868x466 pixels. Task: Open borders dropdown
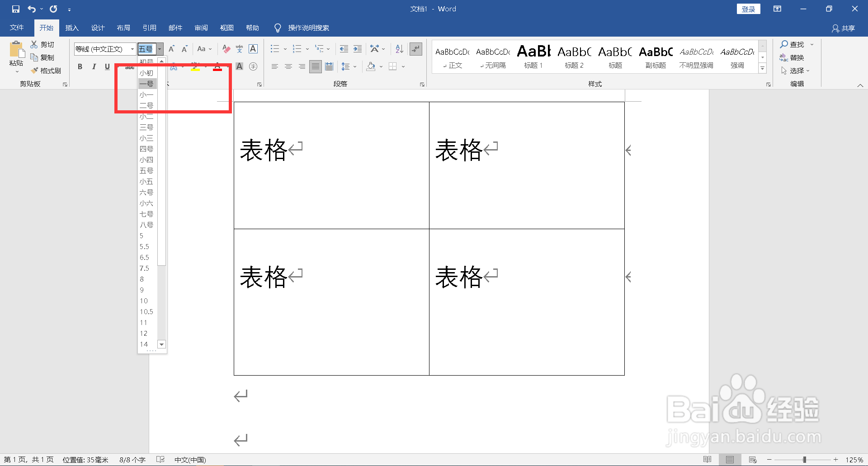coord(403,66)
